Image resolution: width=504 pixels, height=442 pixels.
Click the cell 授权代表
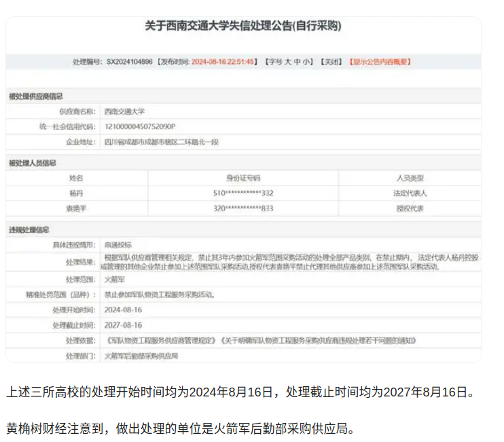[410, 209]
